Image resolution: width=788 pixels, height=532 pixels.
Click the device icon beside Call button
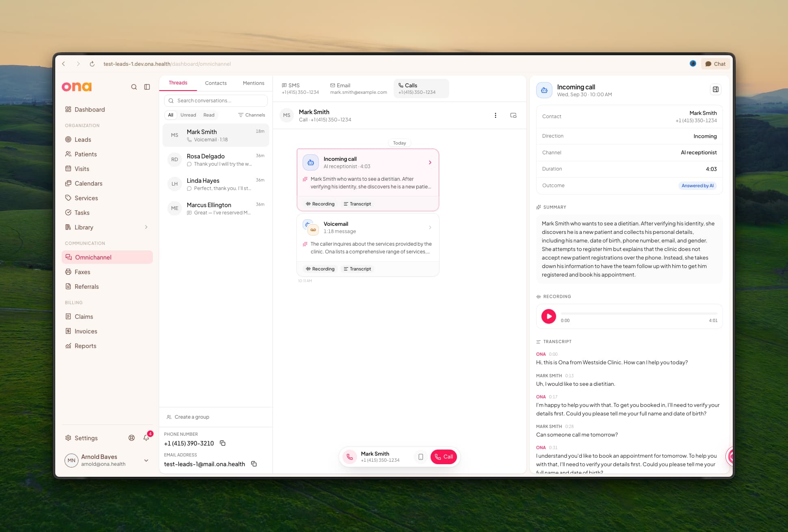pyautogui.click(x=421, y=457)
